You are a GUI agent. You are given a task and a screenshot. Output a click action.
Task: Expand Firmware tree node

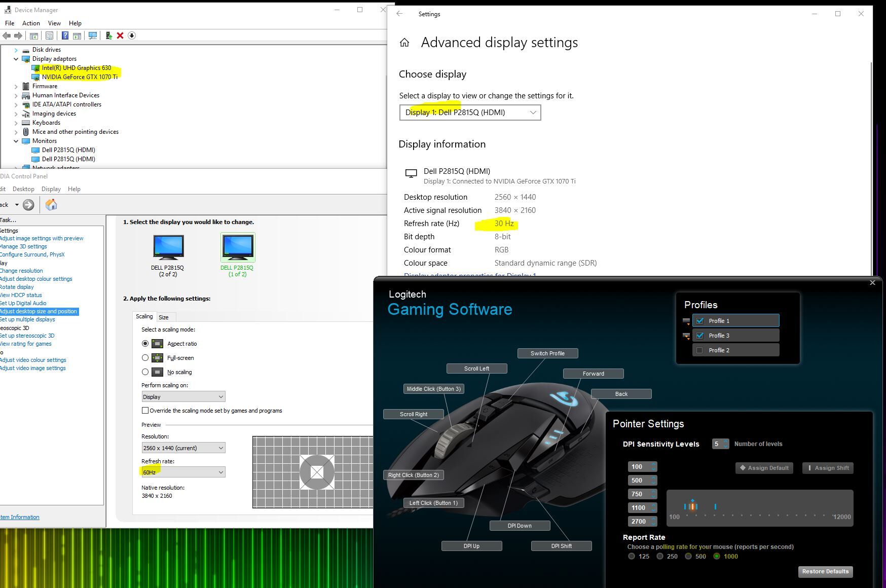[16, 86]
